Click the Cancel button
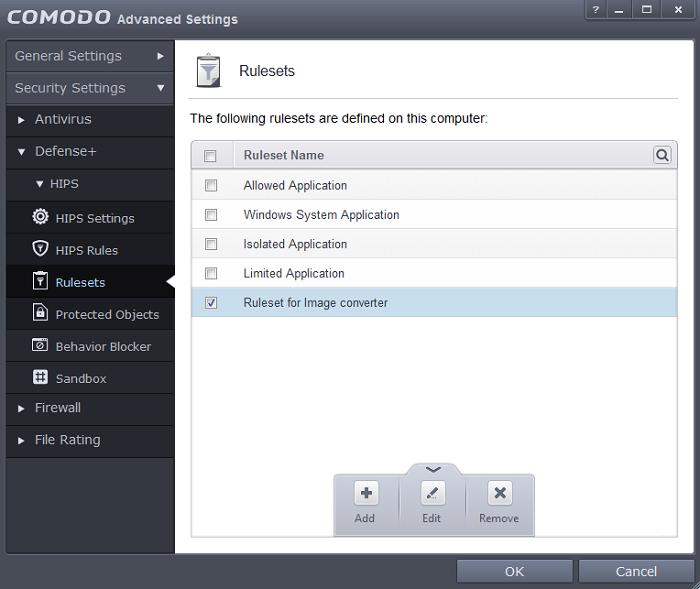The image size is (700, 589). pos(636,572)
